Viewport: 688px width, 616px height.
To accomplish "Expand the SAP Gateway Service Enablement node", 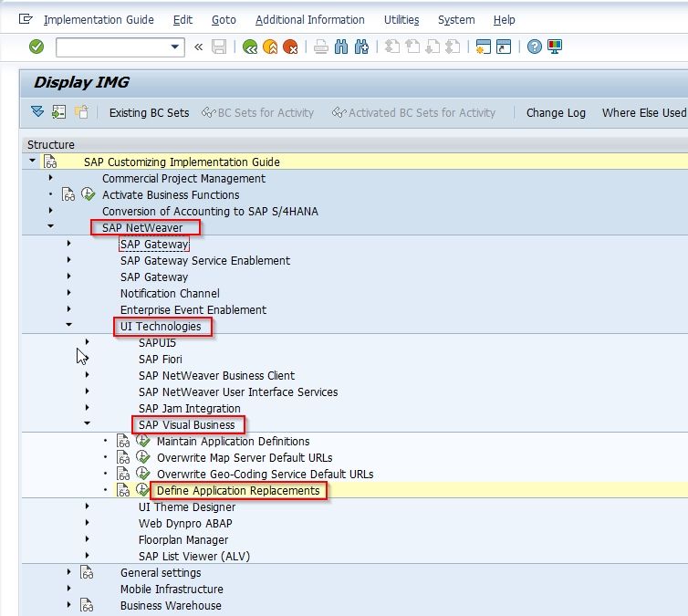I will 68,260.
